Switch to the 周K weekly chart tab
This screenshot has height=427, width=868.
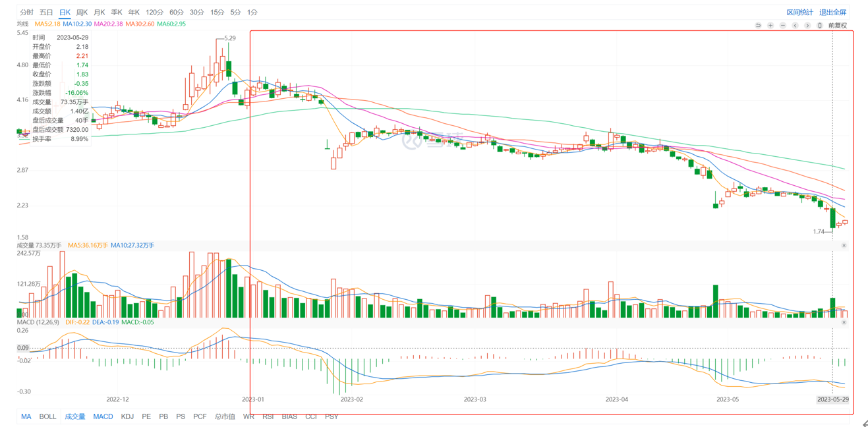(x=82, y=13)
